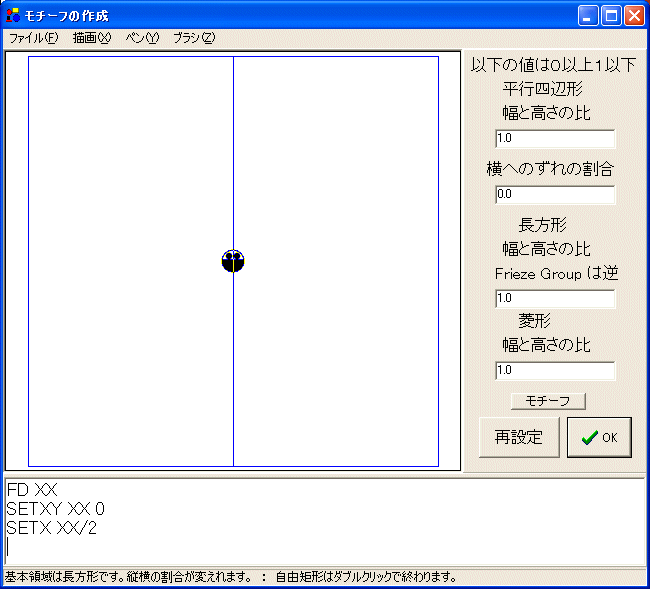Image resolution: width=650 pixels, height=589 pixels.
Task: Open the ファイル(F) menu
Action: tap(34, 38)
